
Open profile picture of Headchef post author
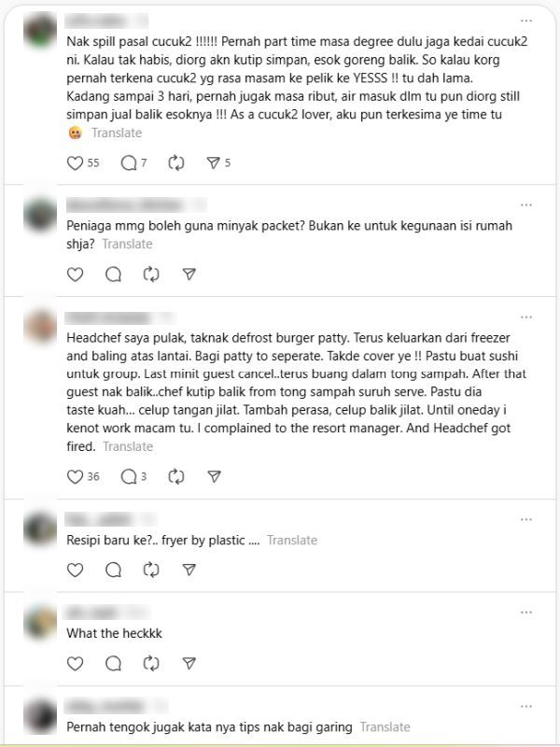(40, 326)
